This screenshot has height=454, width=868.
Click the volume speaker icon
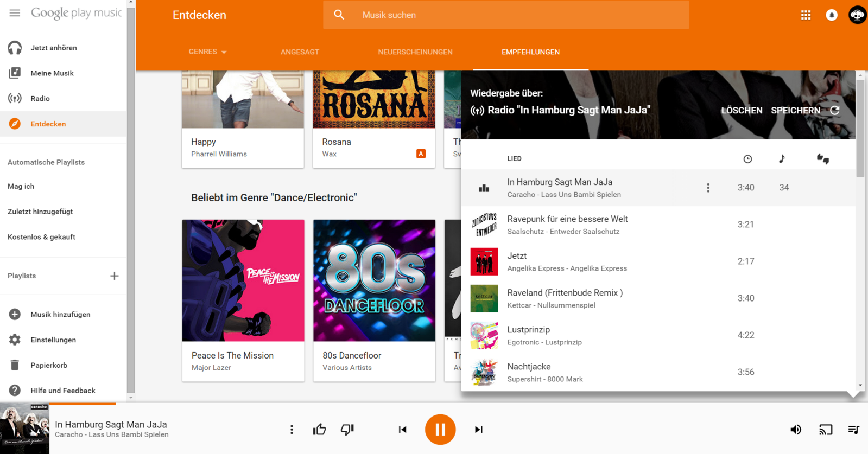click(796, 430)
